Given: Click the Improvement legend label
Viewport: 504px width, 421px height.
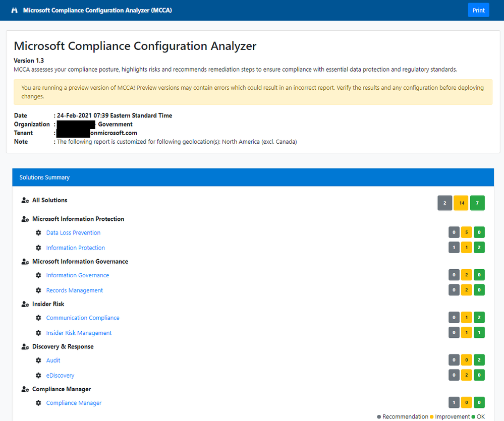Looking at the screenshot, I should tap(452, 416).
